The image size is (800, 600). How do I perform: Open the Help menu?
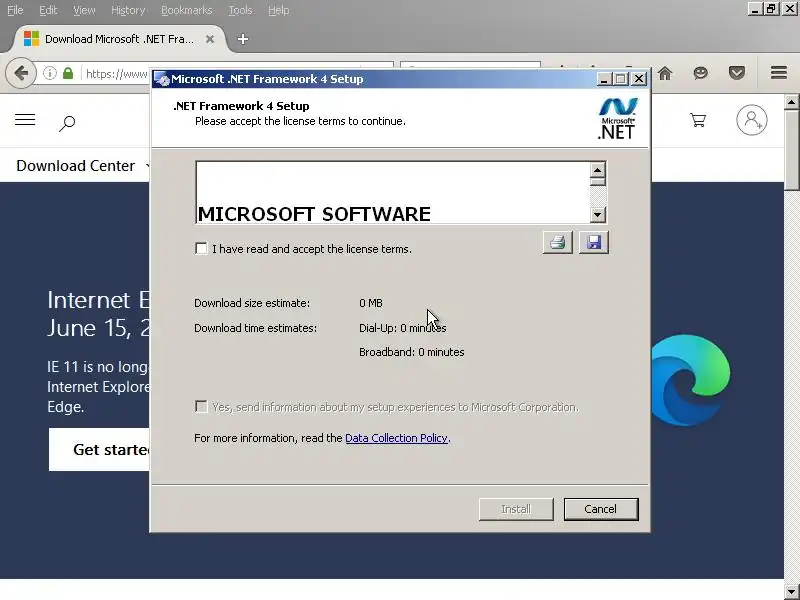pyautogui.click(x=279, y=10)
